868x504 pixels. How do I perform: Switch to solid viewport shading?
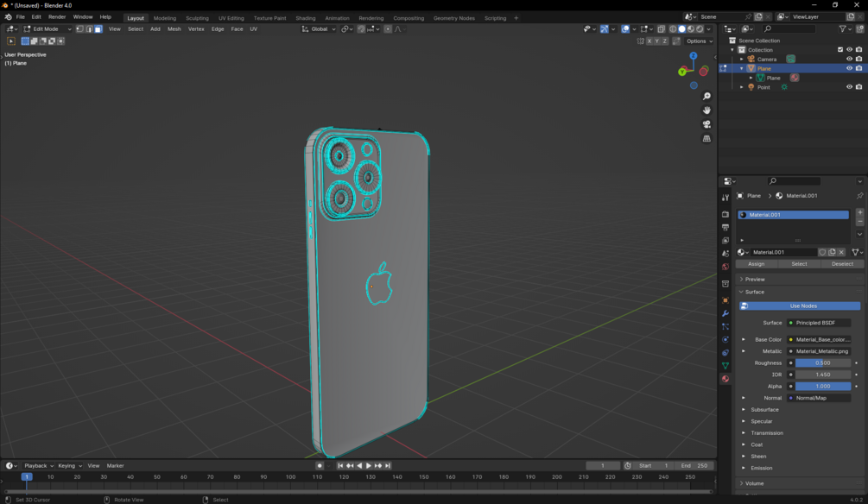pos(681,28)
